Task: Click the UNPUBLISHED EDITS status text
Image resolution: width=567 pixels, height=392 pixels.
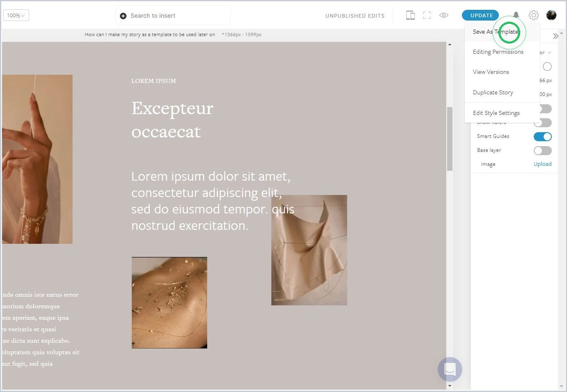Action: pos(355,16)
